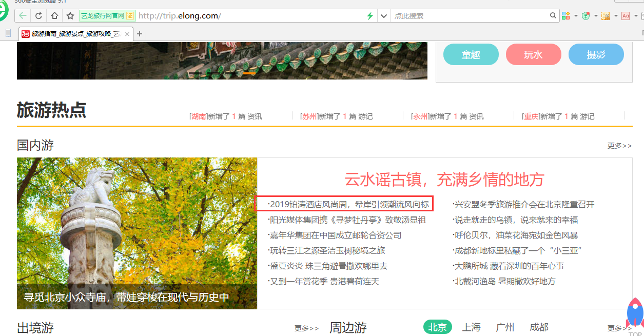This screenshot has width=644, height=336.
Task: Open article 兴安盟冬季旅游推介会
Action: click(x=523, y=204)
